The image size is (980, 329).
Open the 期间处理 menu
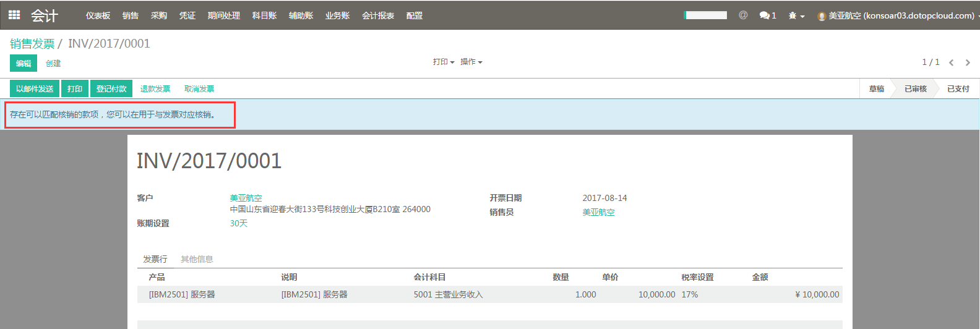coord(224,15)
